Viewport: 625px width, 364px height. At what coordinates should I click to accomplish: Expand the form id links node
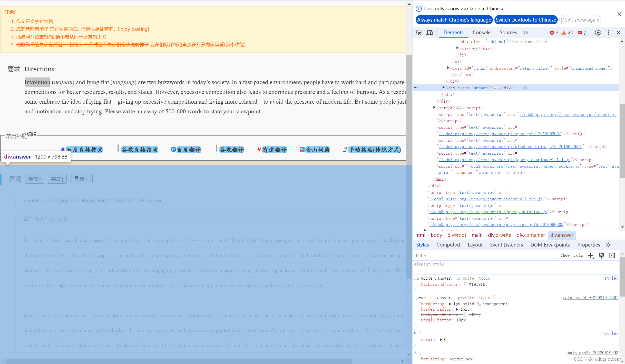448,68
